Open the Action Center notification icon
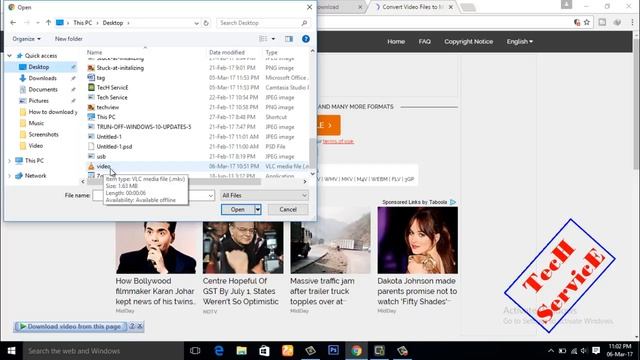This screenshot has height=360, width=640. coord(596,351)
